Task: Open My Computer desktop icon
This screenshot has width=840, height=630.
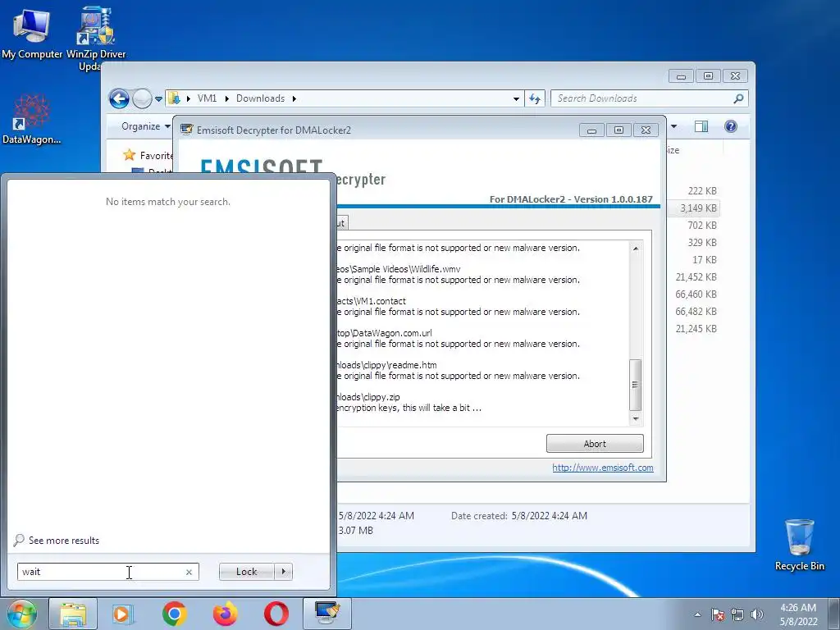Action: pos(32,33)
